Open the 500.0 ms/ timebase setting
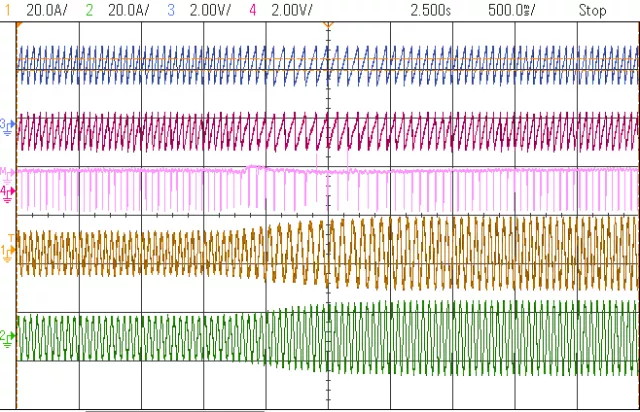 [511, 9]
